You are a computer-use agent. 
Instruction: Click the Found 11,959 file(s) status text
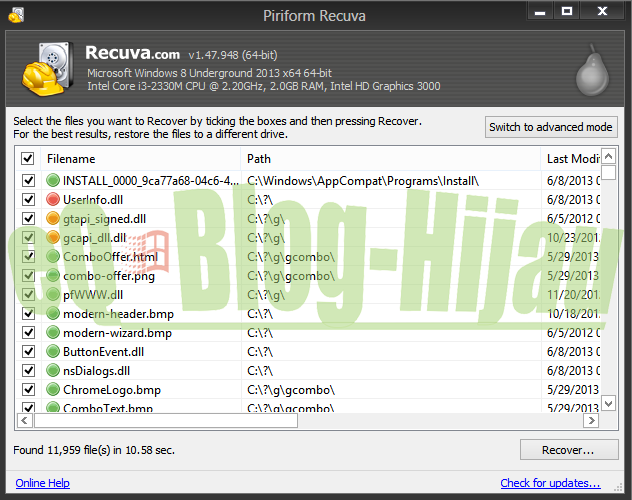(x=94, y=450)
